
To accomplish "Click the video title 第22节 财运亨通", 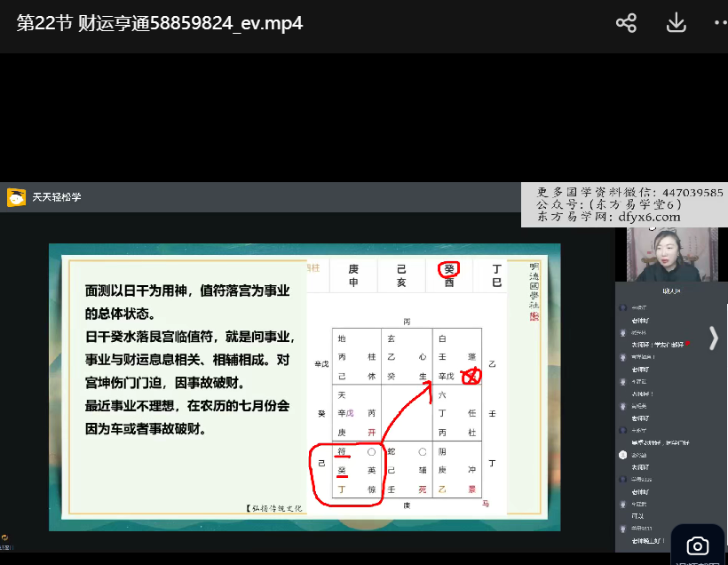I will (x=160, y=23).
